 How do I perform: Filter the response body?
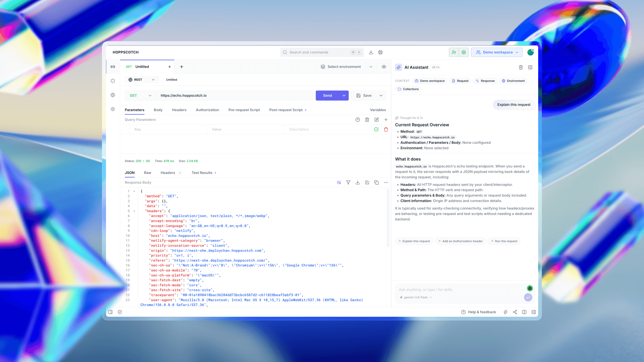tap(348, 183)
